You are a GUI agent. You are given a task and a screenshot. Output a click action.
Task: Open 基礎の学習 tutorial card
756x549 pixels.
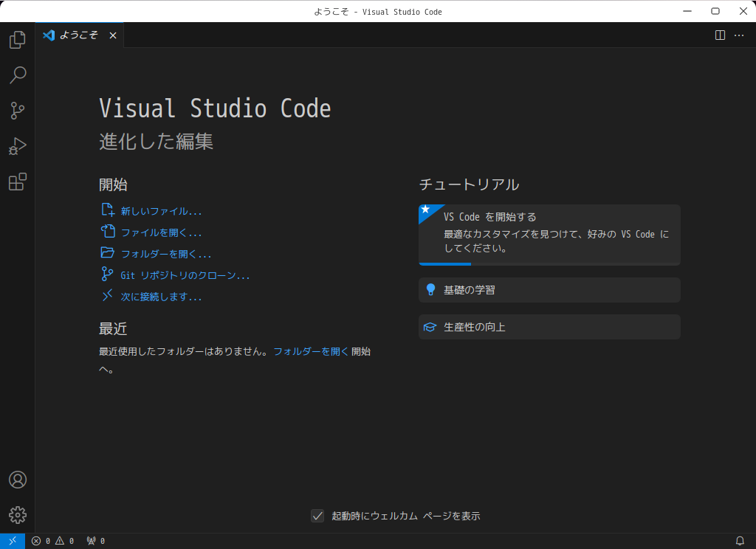pyautogui.click(x=549, y=290)
